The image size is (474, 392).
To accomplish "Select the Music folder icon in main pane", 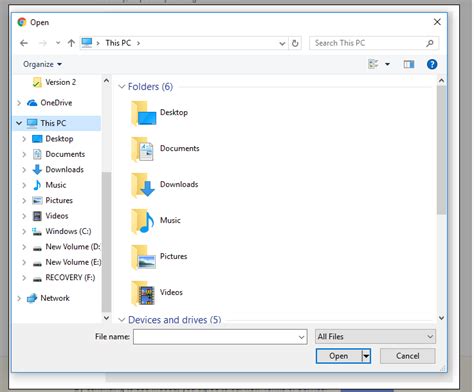I will point(143,221).
